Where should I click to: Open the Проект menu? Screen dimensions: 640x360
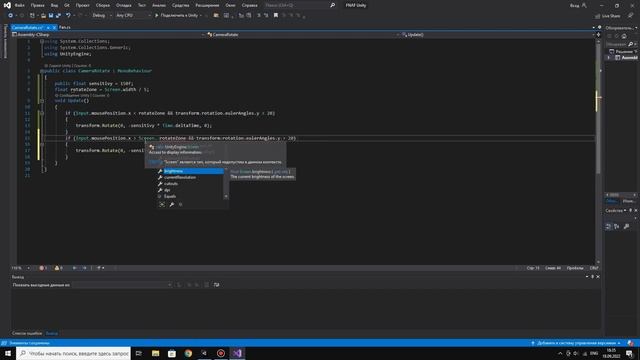(82, 5)
